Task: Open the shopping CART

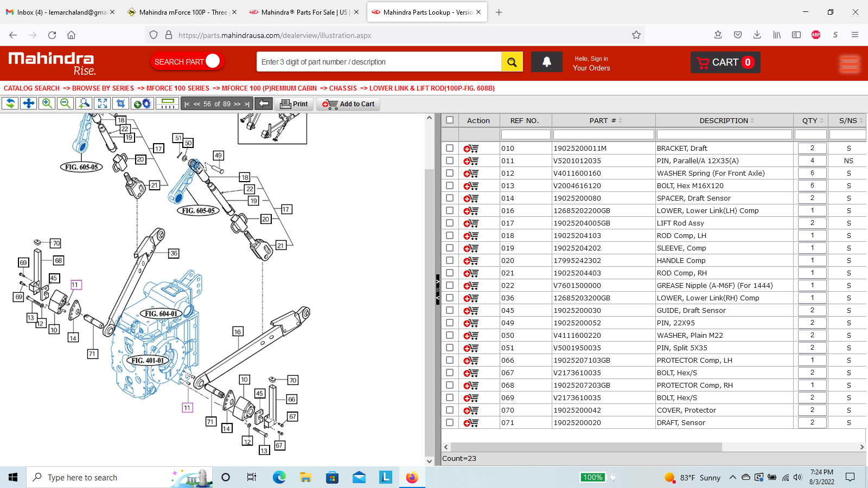Action: click(725, 62)
